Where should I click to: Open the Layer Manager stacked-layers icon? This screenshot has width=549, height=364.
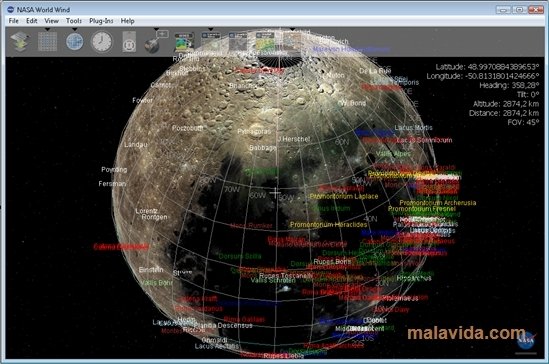(x=20, y=42)
